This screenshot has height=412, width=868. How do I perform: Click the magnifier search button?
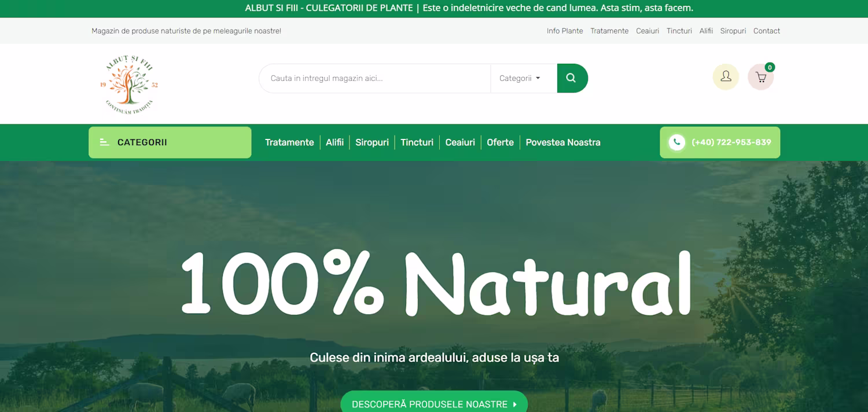[x=572, y=78]
